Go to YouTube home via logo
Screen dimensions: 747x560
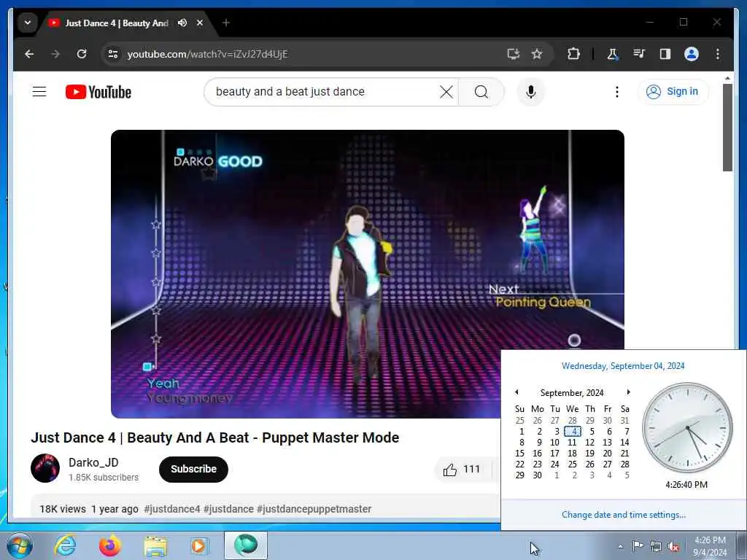[x=98, y=92]
